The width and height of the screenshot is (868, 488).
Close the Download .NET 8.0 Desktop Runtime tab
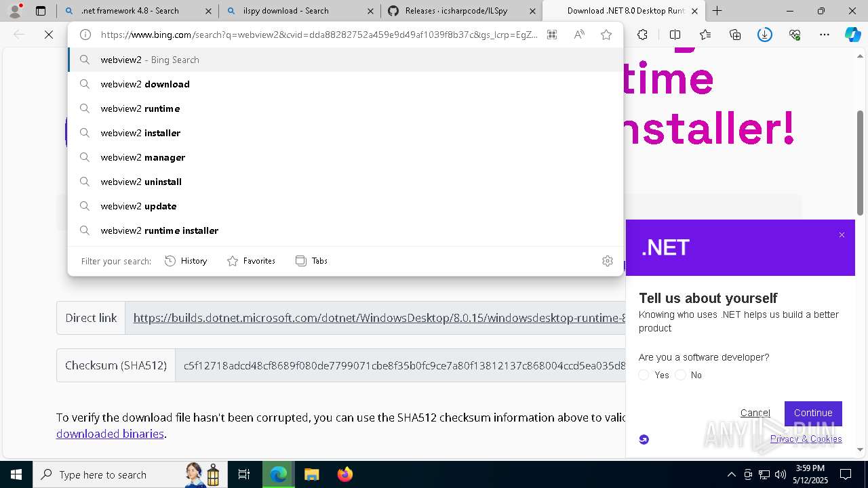pyautogui.click(x=694, y=11)
